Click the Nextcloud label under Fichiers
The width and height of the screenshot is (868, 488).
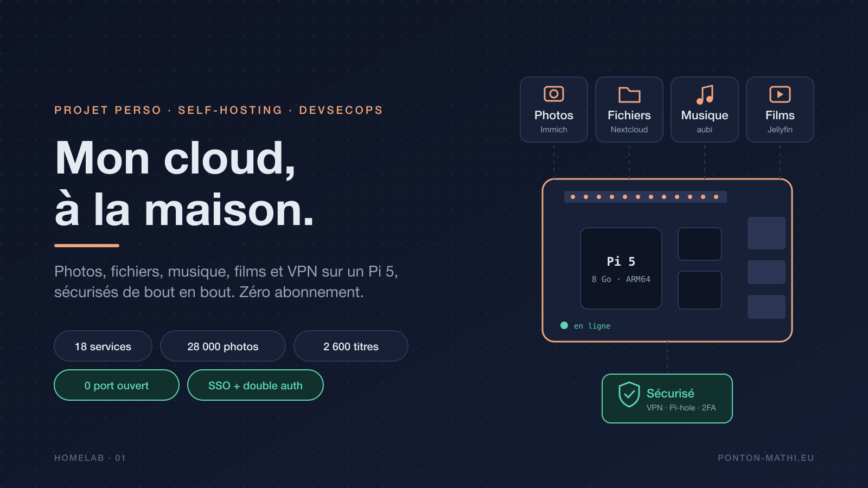click(629, 130)
